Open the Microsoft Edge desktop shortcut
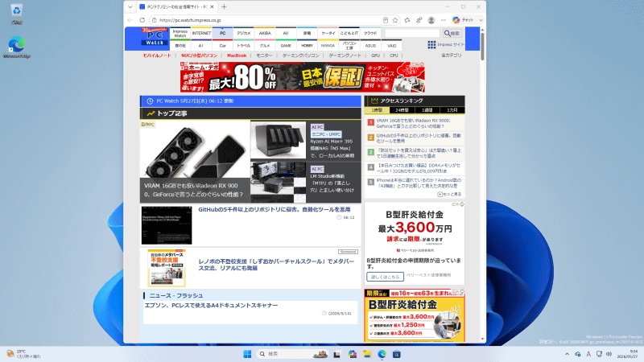This screenshot has height=362, width=644. (x=16, y=47)
